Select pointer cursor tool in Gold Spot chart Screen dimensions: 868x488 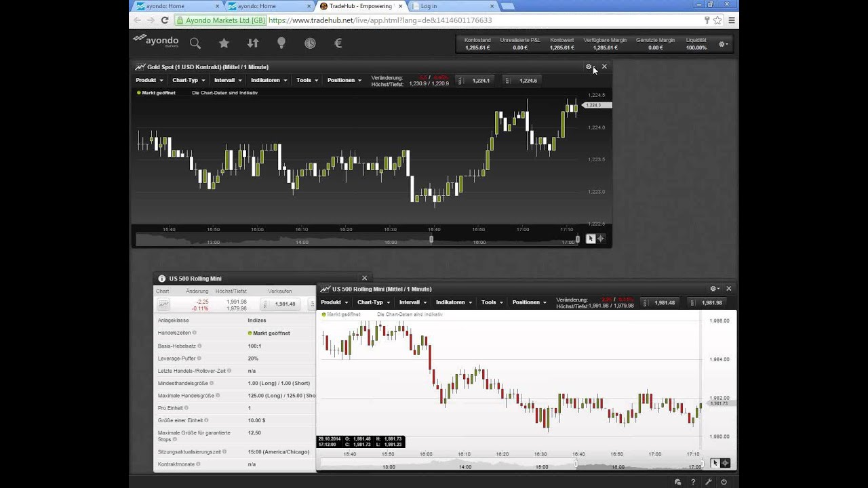tap(591, 239)
